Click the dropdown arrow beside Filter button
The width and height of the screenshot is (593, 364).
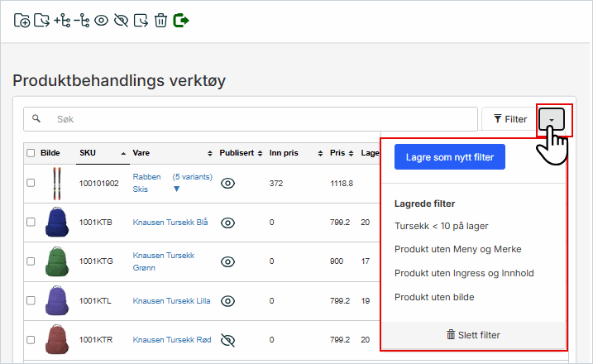[552, 119]
